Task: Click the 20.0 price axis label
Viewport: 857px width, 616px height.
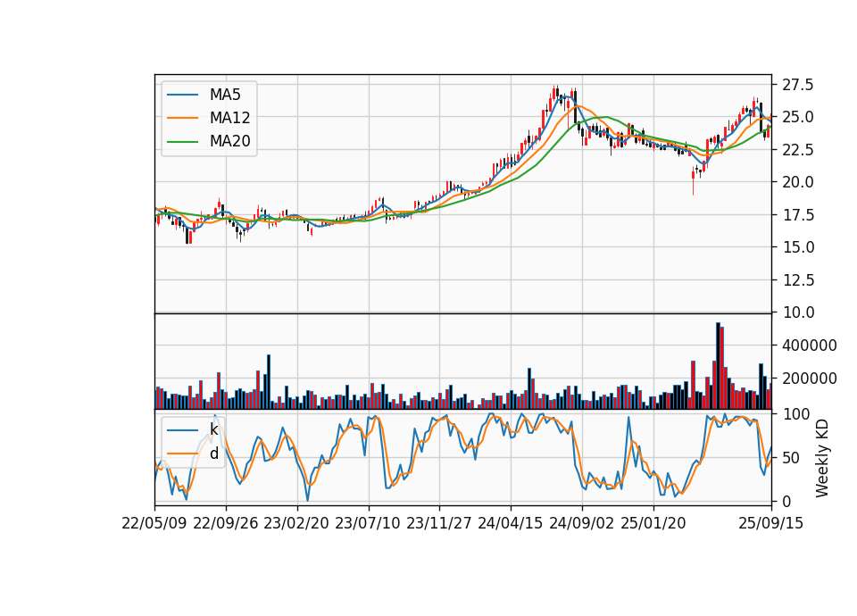Action: pyautogui.click(x=798, y=182)
